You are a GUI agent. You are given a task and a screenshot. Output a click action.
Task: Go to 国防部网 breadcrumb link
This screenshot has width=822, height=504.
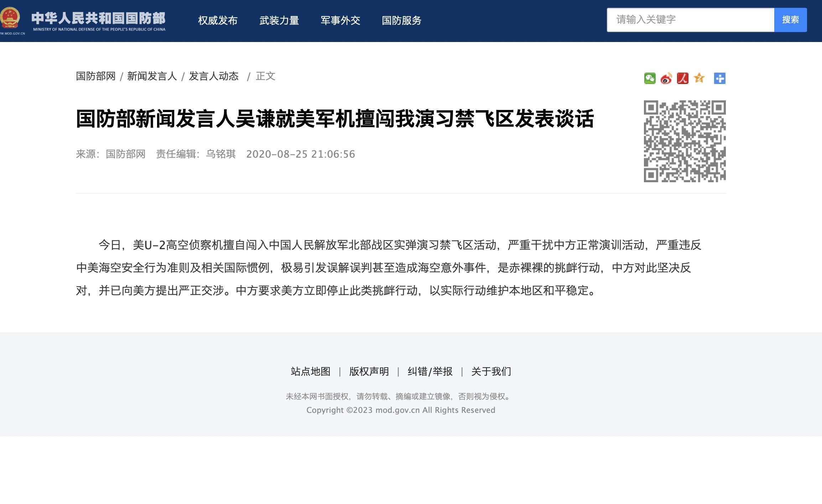point(96,76)
